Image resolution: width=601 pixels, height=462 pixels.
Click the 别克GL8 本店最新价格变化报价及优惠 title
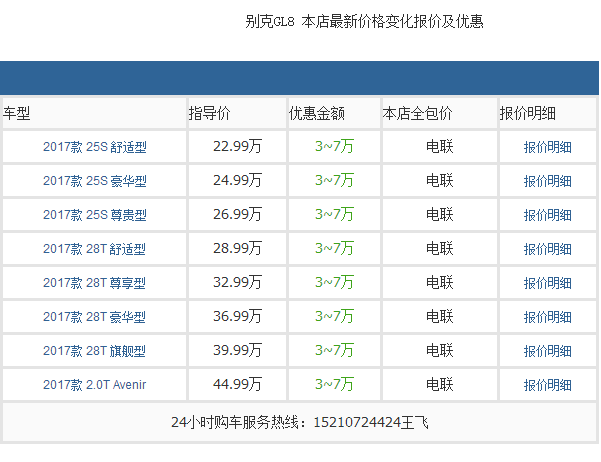point(364,21)
